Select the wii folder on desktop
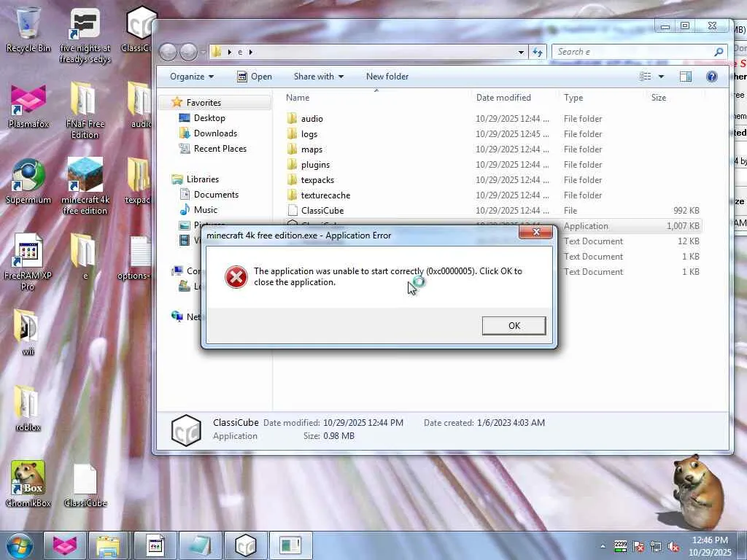The height and width of the screenshot is (560, 747). 28,332
